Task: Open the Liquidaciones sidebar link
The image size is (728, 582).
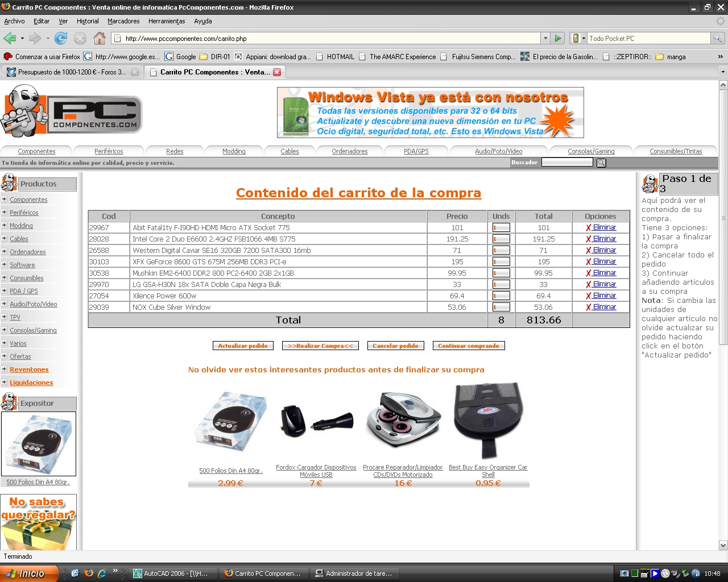Action: tap(31, 383)
